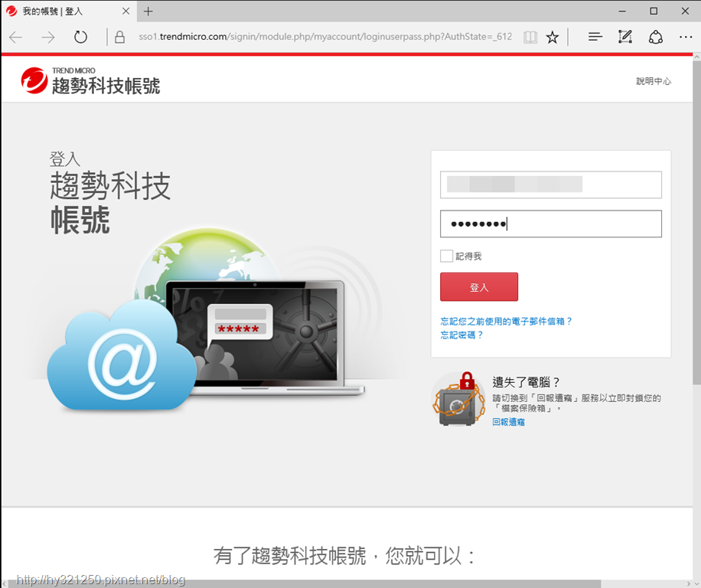Screen dimensions: 701x588
Task: Open reading view book icon
Action: [x=530, y=37]
